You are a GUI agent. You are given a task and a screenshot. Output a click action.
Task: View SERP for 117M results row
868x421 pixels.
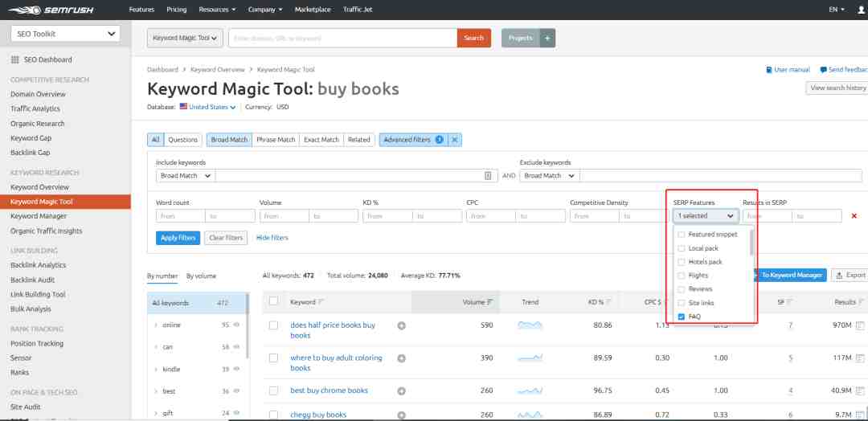[x=859, y=358]
